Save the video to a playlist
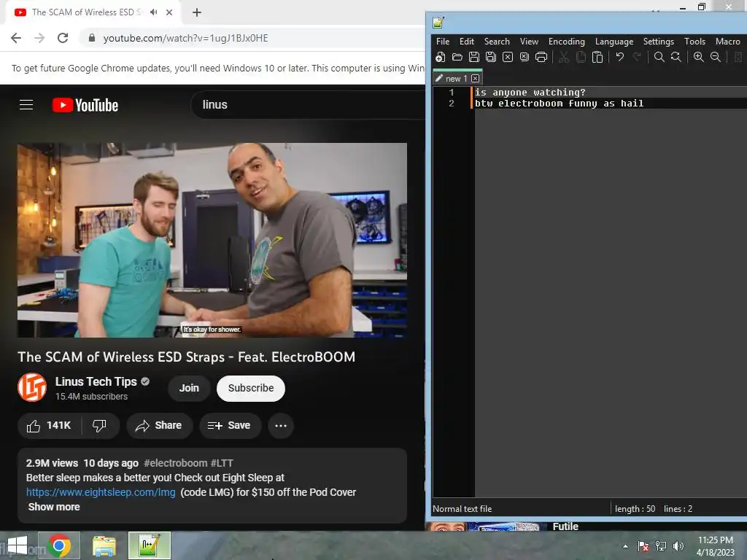Viewport: 747px width, 560px height. click(x=230, y=425)
